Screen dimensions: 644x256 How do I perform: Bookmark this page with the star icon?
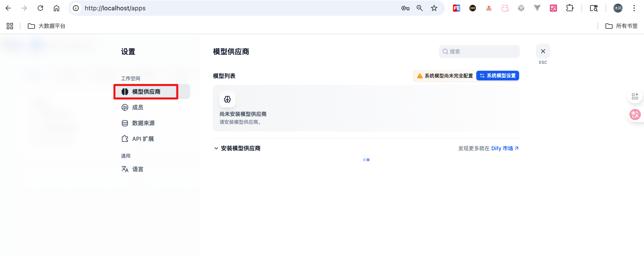point(434,8)
